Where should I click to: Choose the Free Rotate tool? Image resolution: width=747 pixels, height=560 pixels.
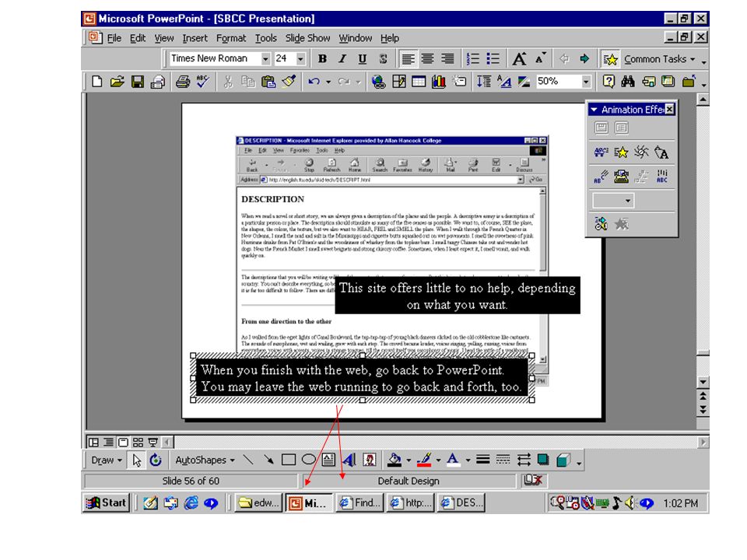click(156, 460)
